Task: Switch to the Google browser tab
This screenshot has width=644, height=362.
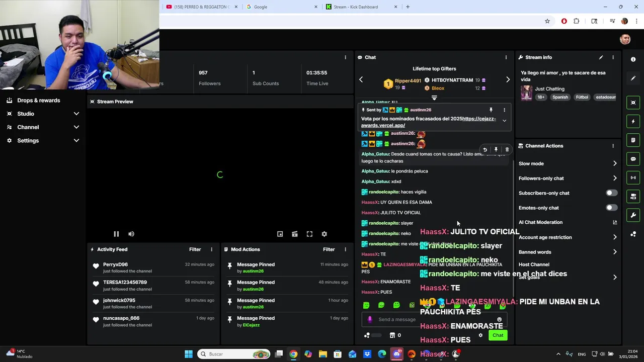Action: (x=282, y=7)
